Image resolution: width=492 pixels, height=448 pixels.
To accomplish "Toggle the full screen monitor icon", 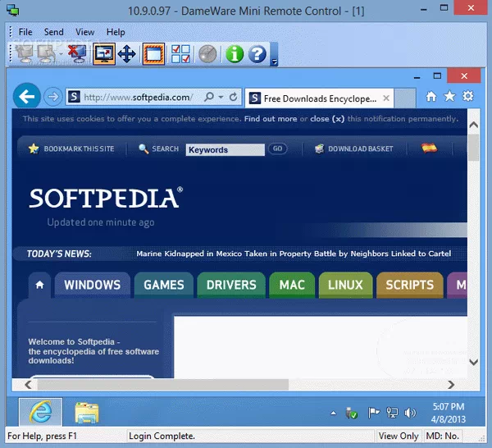I will pyautogui.click(x=104, y=54).
